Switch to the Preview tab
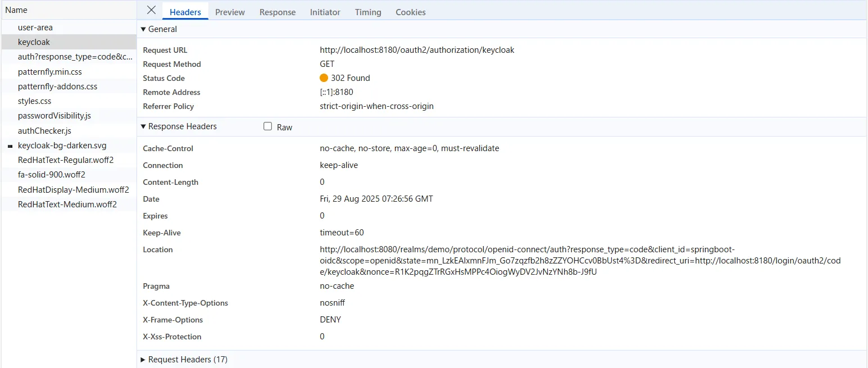This screenshot has height=368, width=868. [230, 12]
